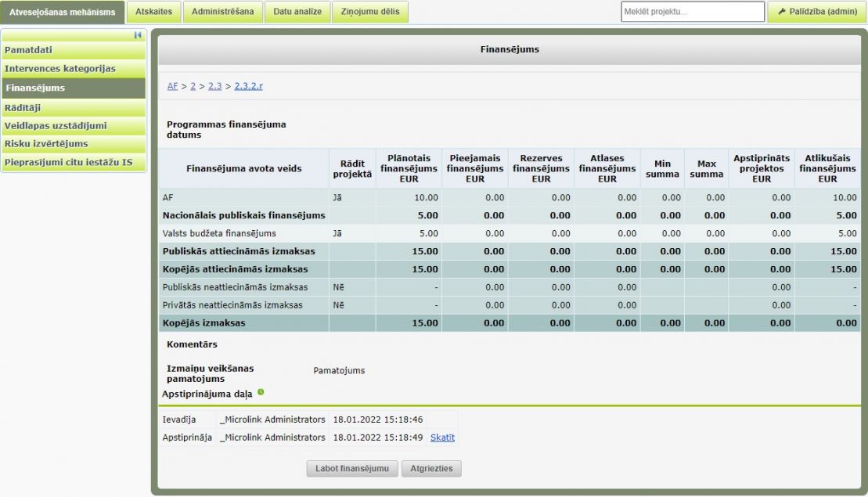Open Palīdzība (admin) wrench menu
The image size is (868, 497).
coord(817,12)
